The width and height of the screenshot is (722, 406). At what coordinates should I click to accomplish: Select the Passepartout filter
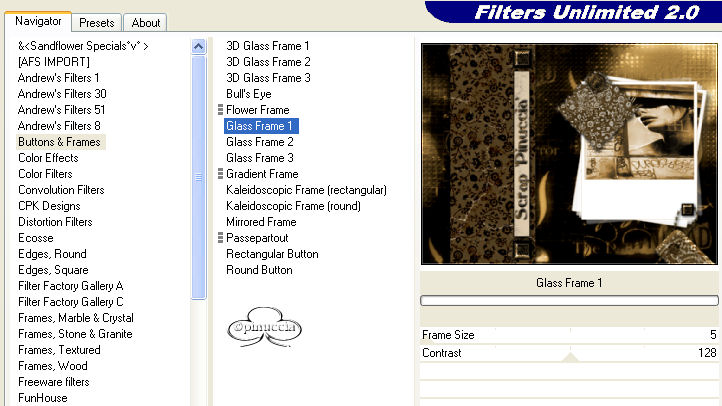pos(257,238)
